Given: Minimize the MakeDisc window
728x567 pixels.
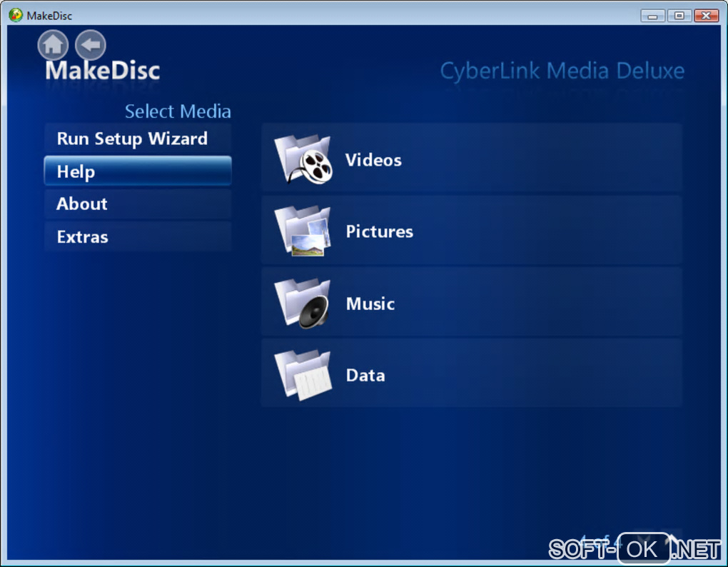Looking at the screenshot, I should tap(652, 16).
